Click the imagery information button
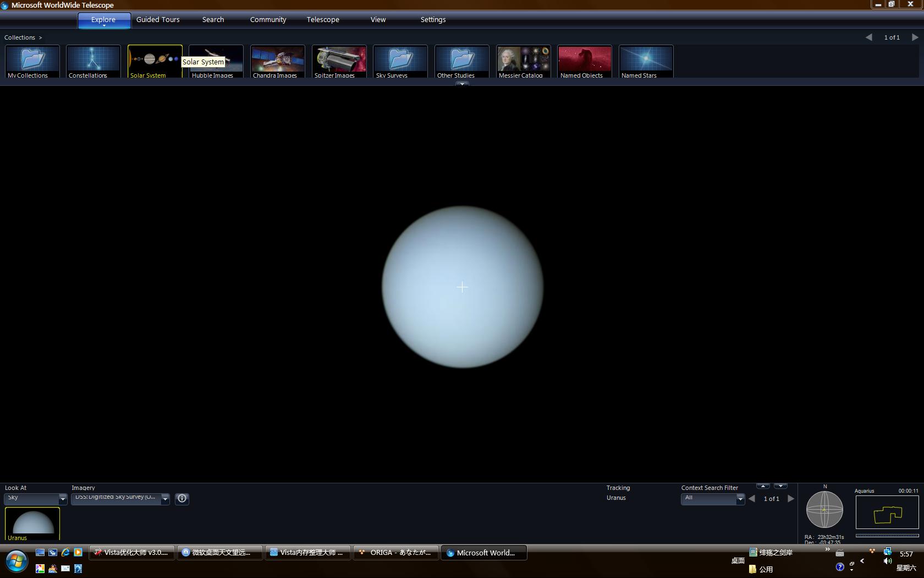Screen dimensions: 924x578 (182, 498)
